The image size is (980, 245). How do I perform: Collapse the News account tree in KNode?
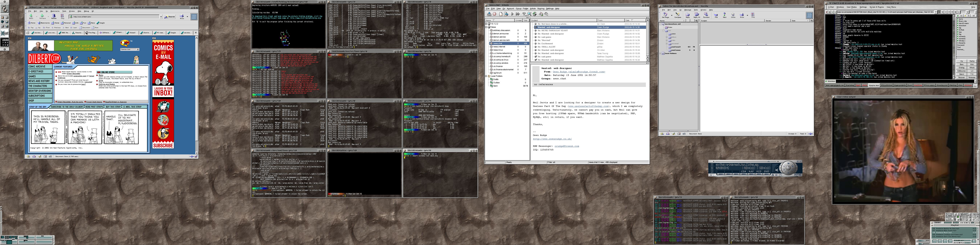[486, 27]
